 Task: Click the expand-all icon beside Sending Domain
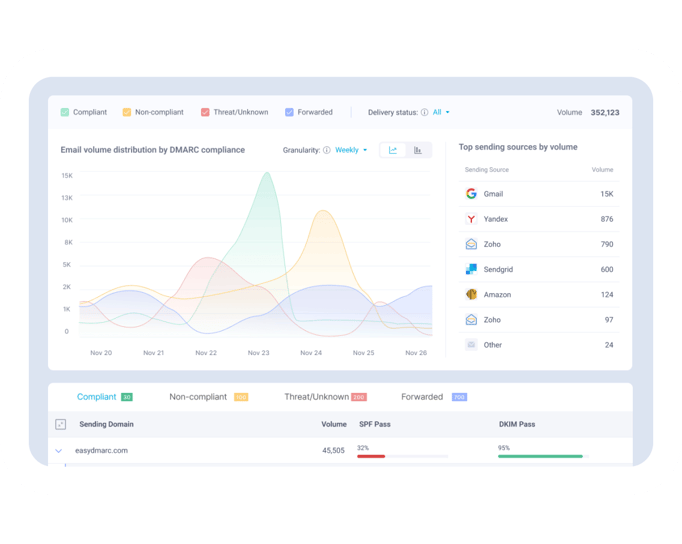[60, 424]
